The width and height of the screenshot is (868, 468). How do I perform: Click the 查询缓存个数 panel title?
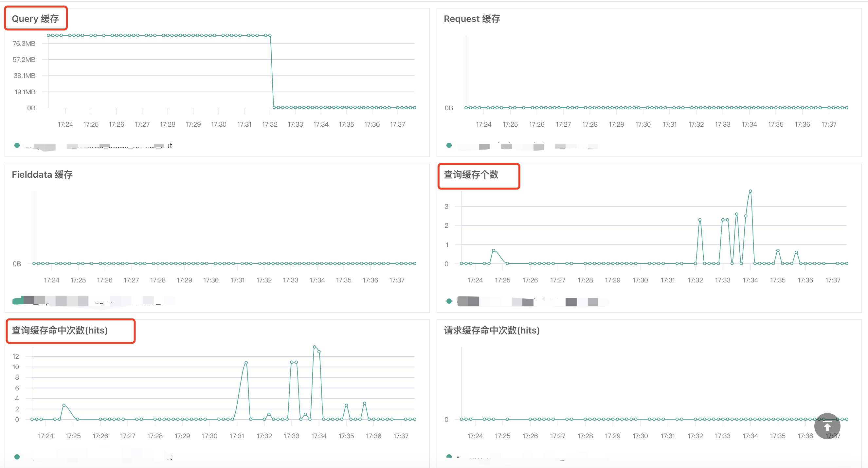click(x=471, y=174)
